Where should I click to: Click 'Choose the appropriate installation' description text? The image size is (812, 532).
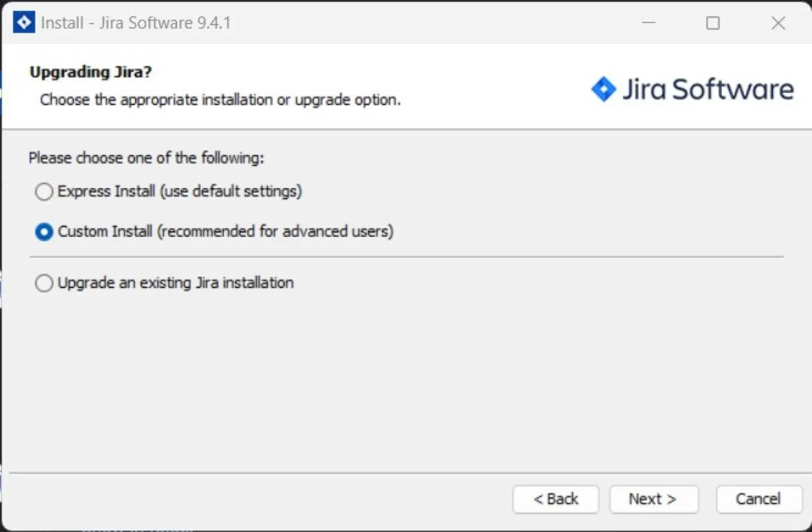click(x=220, y=100)
